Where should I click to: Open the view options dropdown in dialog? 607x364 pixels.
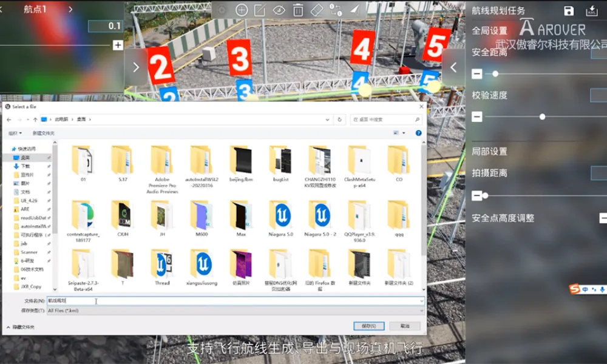coord(404,133)
